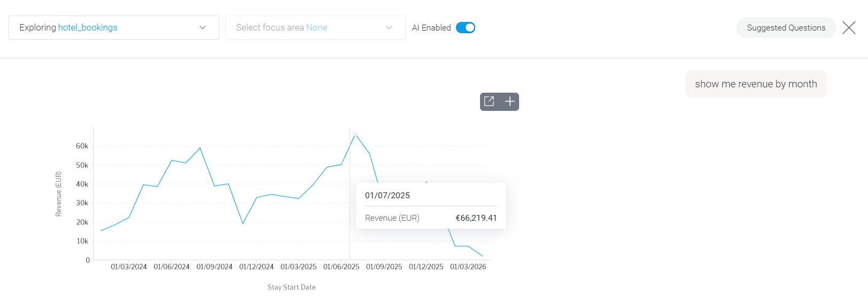Open Suggested Questions

[786, 27]
